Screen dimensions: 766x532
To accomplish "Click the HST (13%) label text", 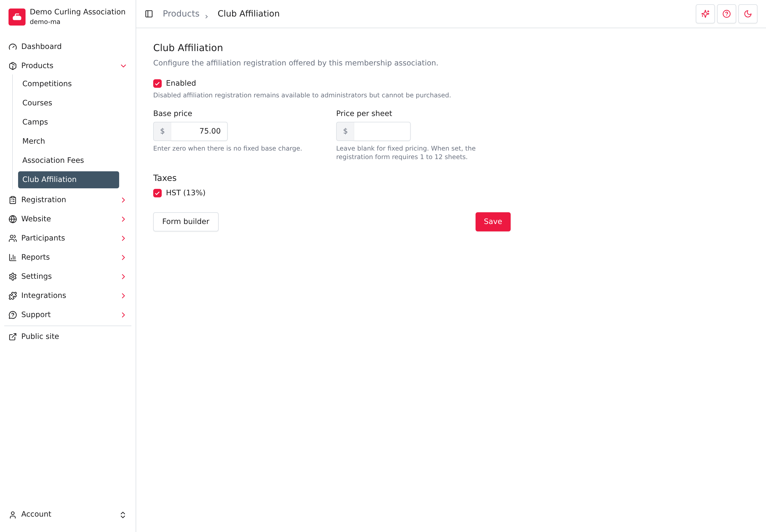I will (x=186, y=193).
